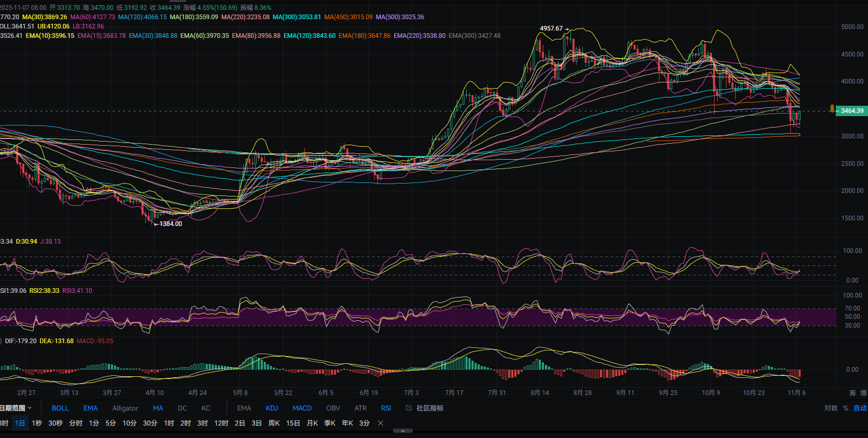The height and width of the screenshot is (438, 868).
Task: Click the bell alert icon beside current price
Action: pos(832,109)
